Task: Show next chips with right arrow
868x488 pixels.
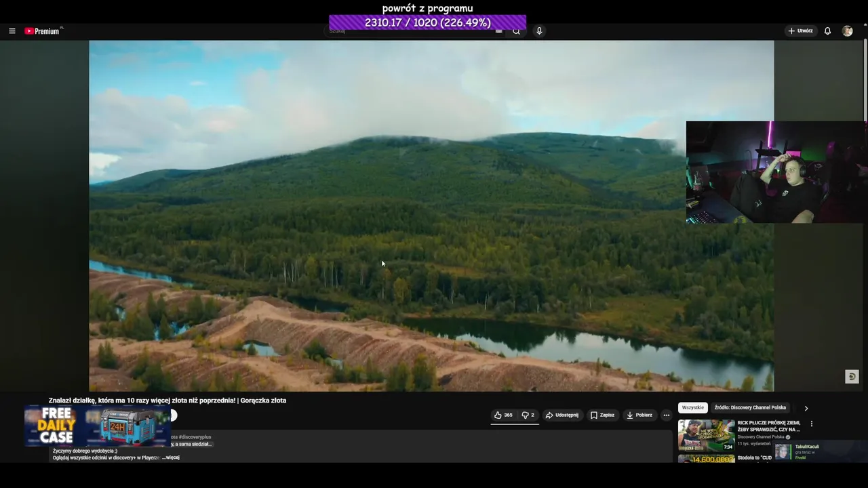Action: pos(806,408)
